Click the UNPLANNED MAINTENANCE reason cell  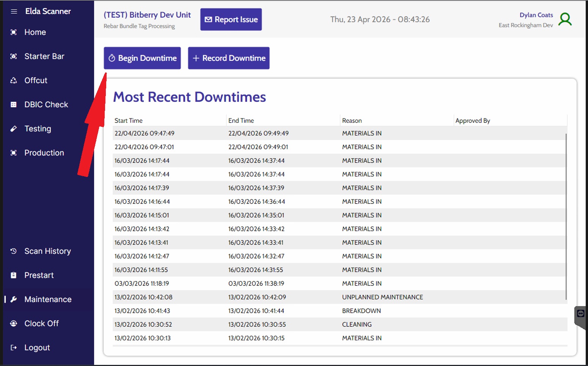pyautogui.click(x=382, y=297)
